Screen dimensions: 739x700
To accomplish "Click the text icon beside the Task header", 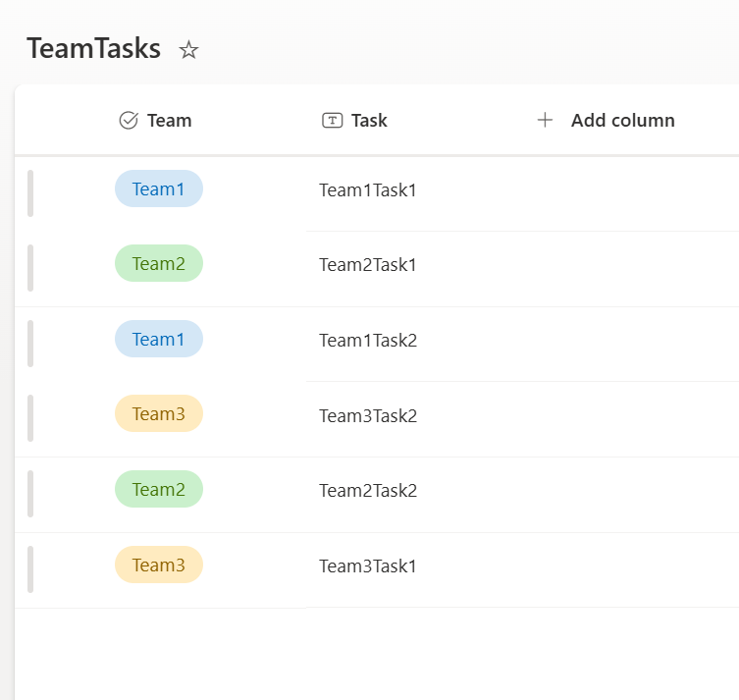I will (x=332, y=121).
